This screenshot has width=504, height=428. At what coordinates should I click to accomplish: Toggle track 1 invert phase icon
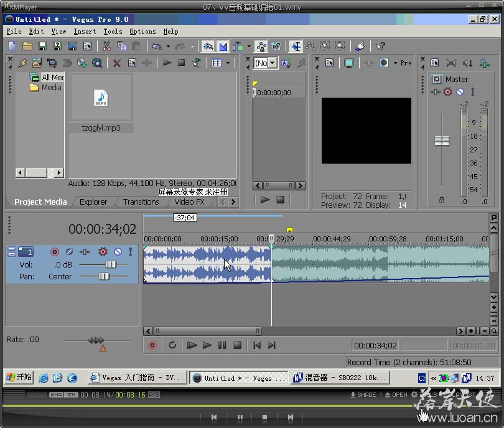[69, 251]
